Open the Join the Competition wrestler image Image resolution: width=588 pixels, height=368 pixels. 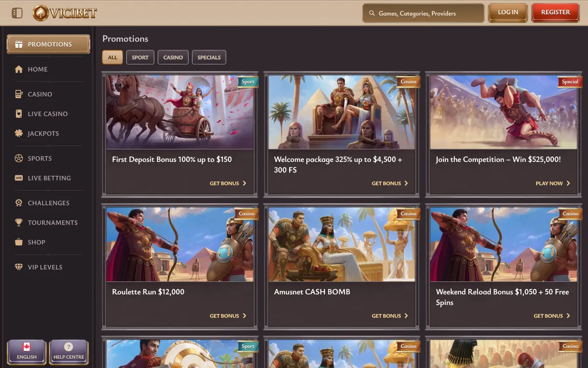pos(503,112)
